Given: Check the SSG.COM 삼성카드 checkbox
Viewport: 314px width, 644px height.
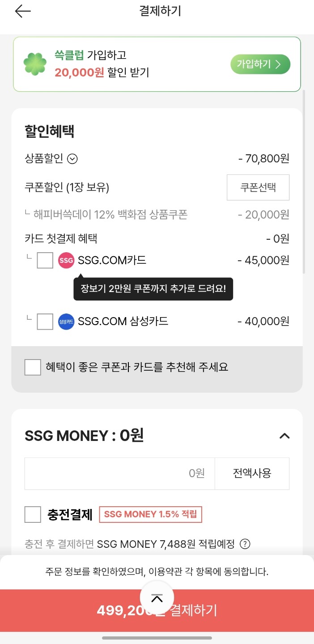Looking at the screenshot, I should click(x=45, y=322).
